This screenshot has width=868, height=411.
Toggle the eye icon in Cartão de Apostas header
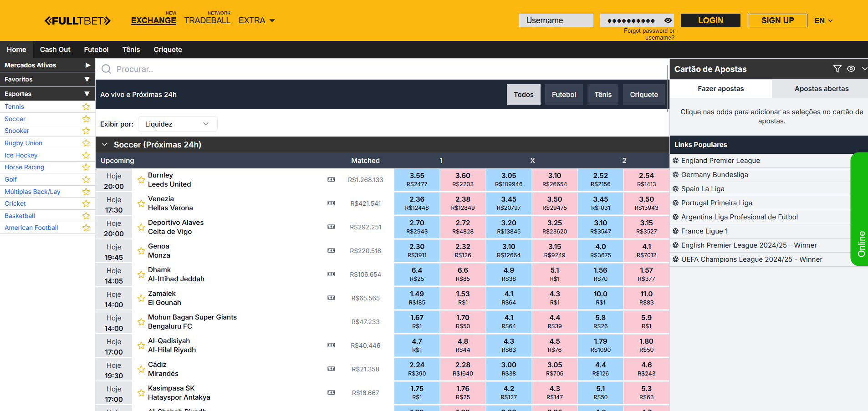[851, 69]
